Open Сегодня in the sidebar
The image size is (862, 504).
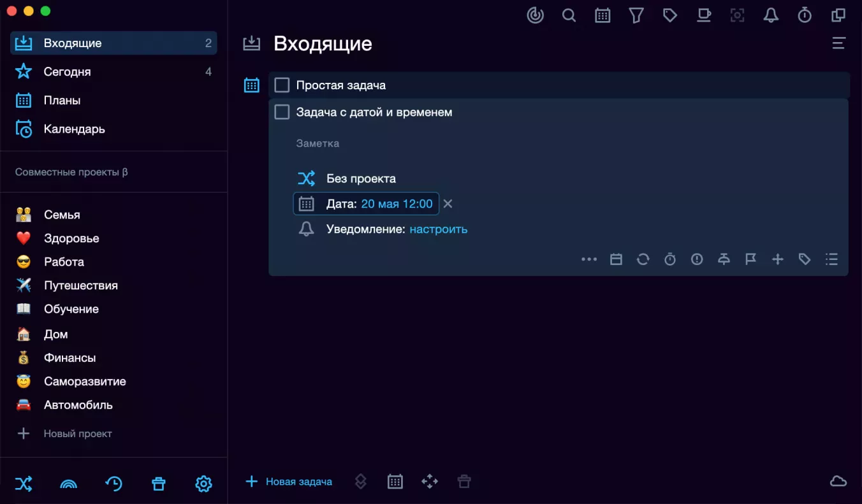(113, 72)
